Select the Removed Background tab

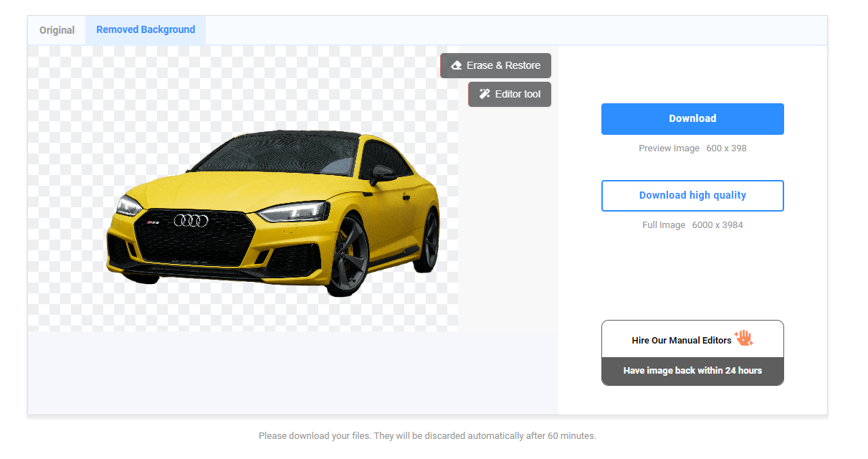[146, 29]
